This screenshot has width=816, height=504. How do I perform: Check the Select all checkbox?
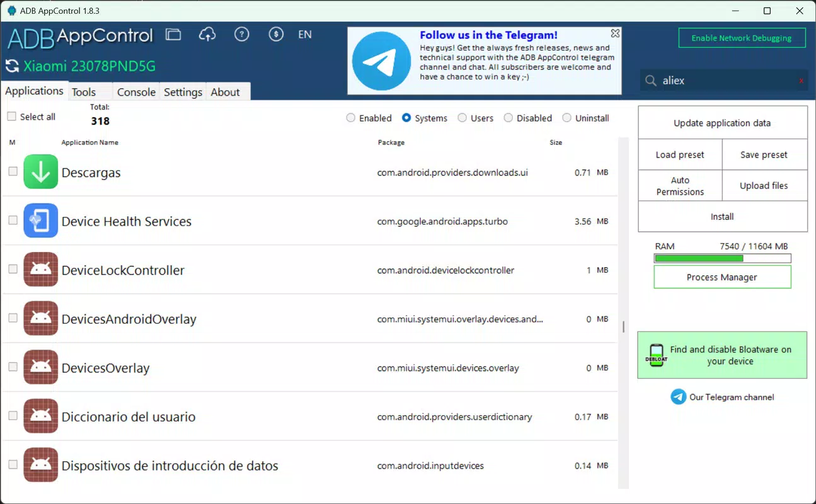(x=11, y=117)
